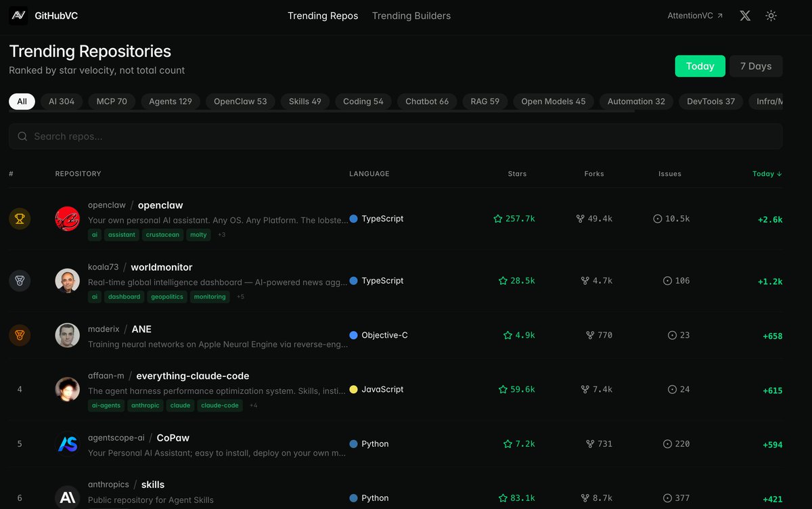Click the issues icon beside 220
This screenshot has height=509, width=812.
click(667, 444)
